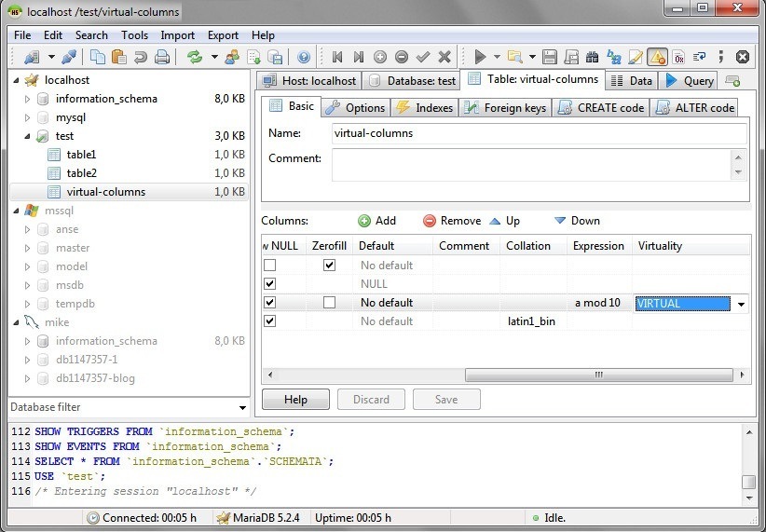
Task: Switch to the Data tab
Action: tap(632, 81)
